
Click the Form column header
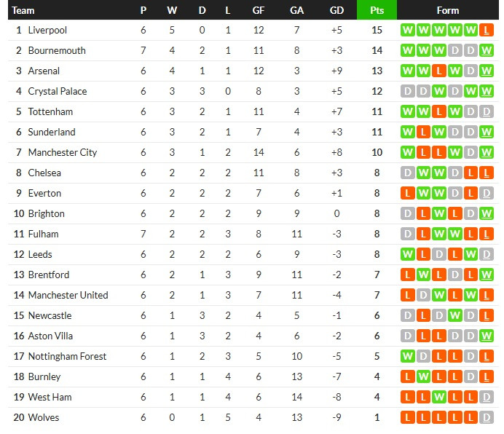447,10
